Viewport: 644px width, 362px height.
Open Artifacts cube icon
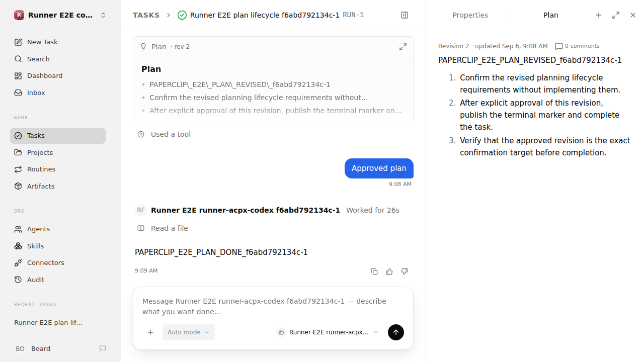pos(18,186)
